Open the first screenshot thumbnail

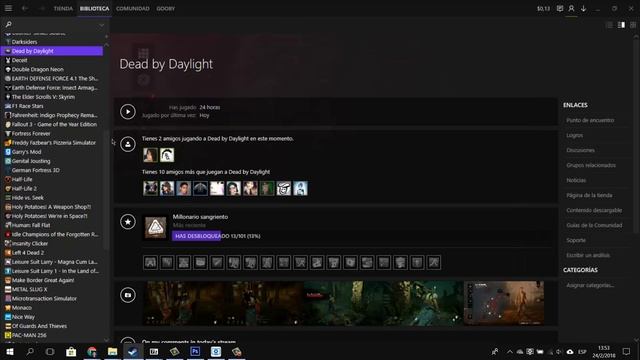coord(183,303)
